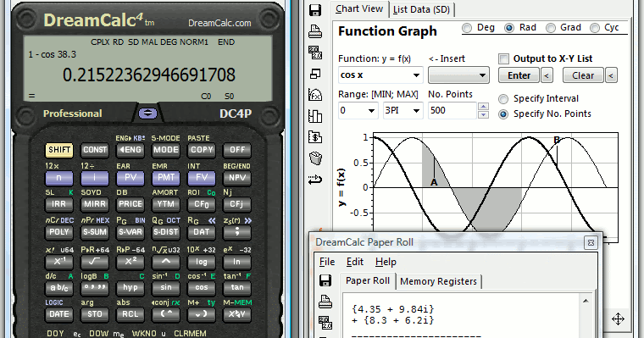Open the Insert dropdown list

pyautogui.click(x=458, y=75)
